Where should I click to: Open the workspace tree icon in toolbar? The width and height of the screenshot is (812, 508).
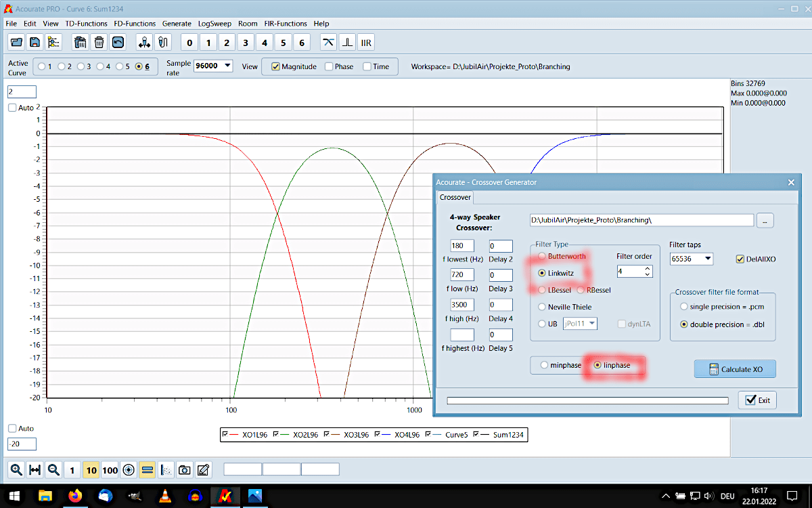tap(53, 43)
